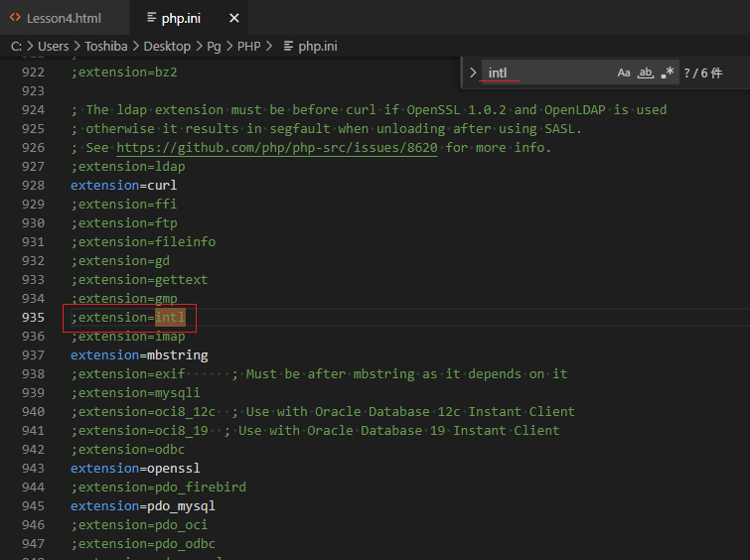Screen dimensions: 750x560
Task: Click the ;extension=ffi line
Action: pos(124,205)
